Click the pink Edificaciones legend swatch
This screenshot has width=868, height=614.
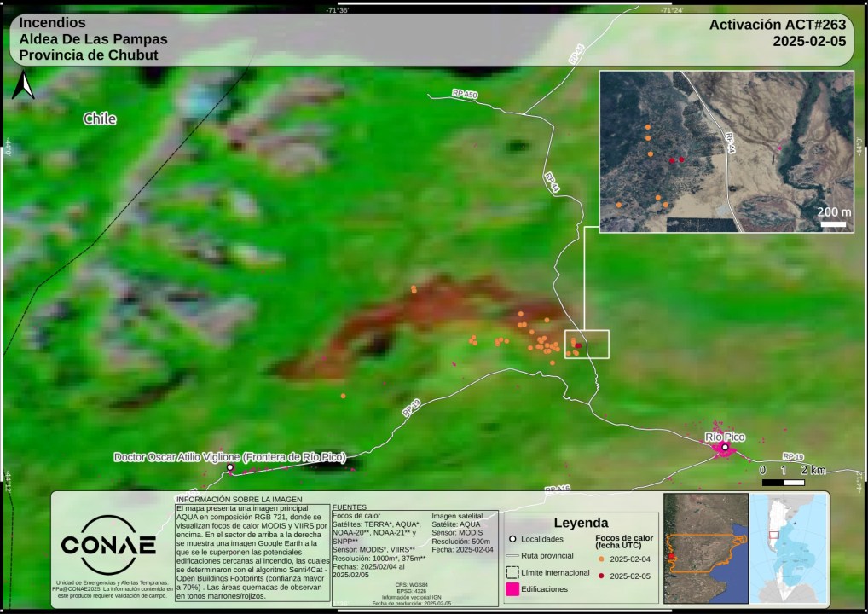[512, 588]
